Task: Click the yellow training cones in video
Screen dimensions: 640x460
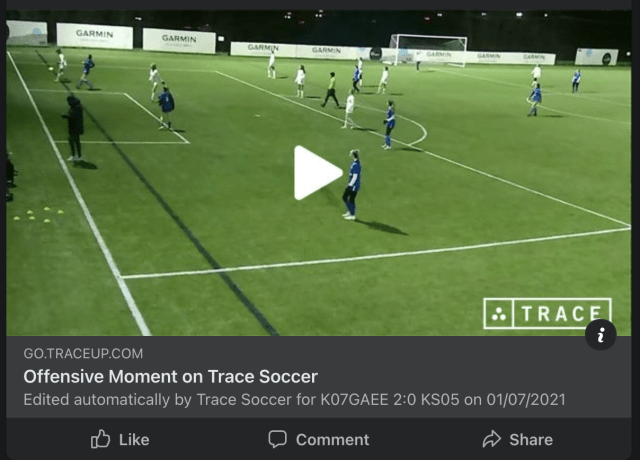Action: coord(39,214)
